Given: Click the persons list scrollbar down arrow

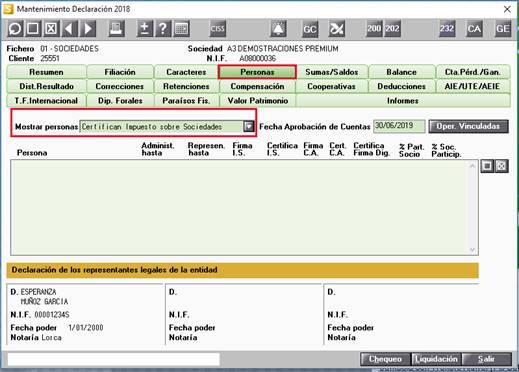Looking at the screenshot, I should coord(472,250).
